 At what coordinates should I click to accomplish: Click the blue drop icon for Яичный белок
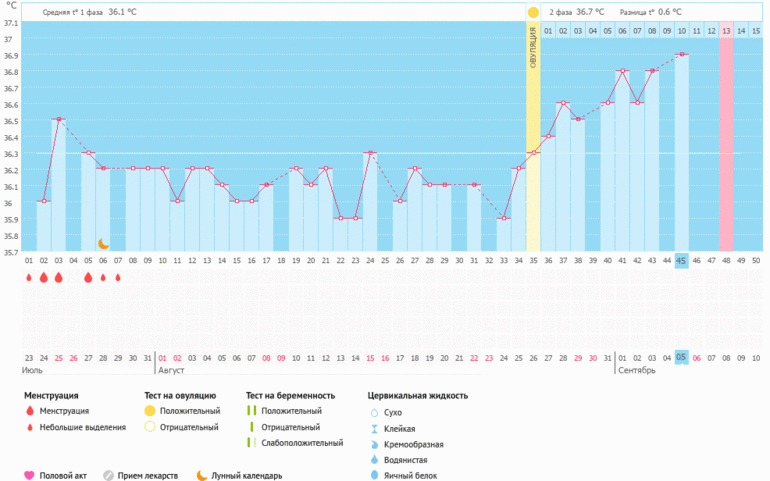click(375, 475)
